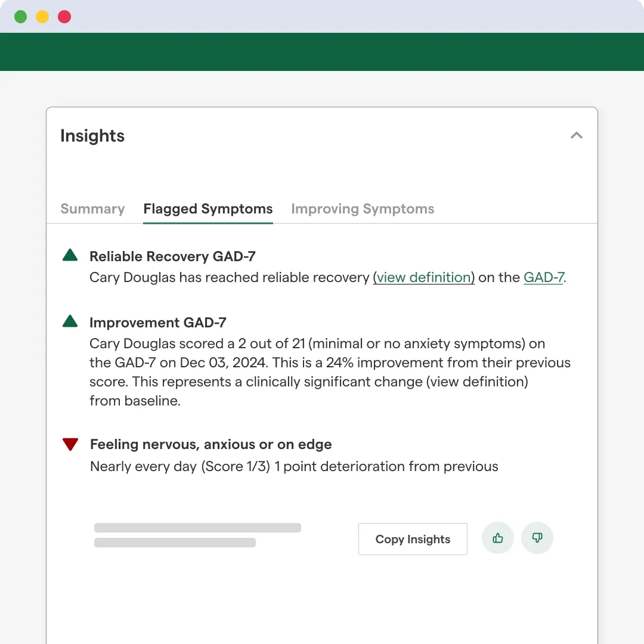Viewport: 644px width, 644px height.
Task: Click the thumbs down feedback icon
Action: 537,538
